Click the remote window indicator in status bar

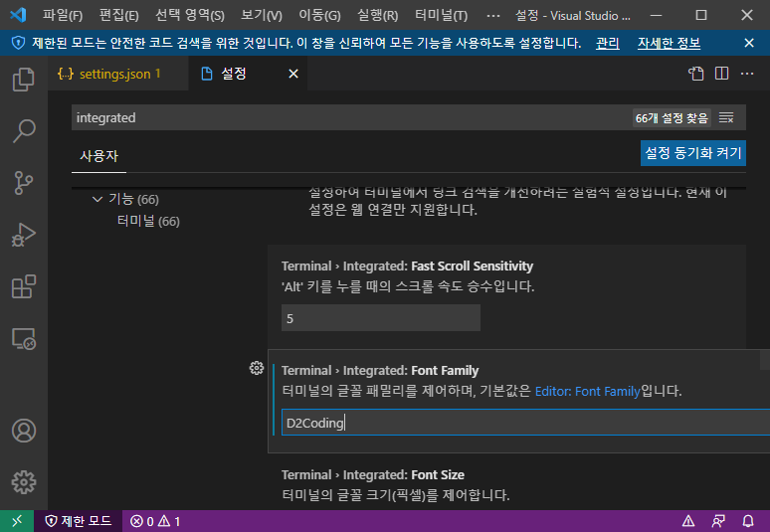pos(17,521)
